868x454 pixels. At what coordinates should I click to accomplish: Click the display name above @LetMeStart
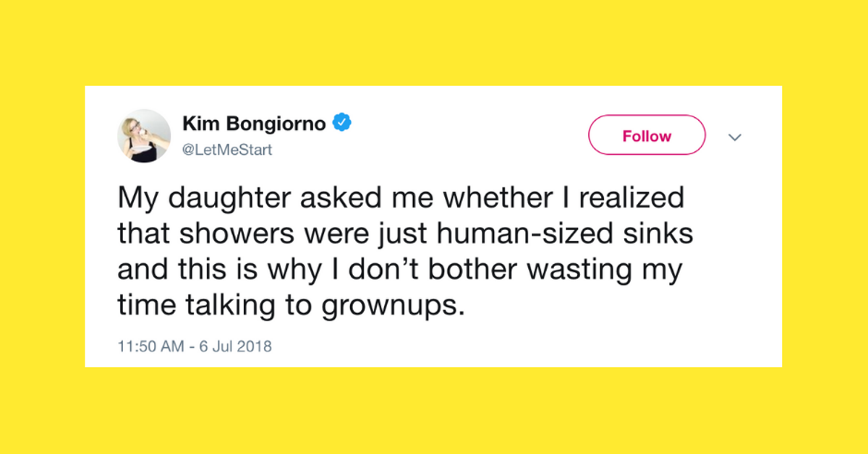pyautogui.click(x=253, y=123)
